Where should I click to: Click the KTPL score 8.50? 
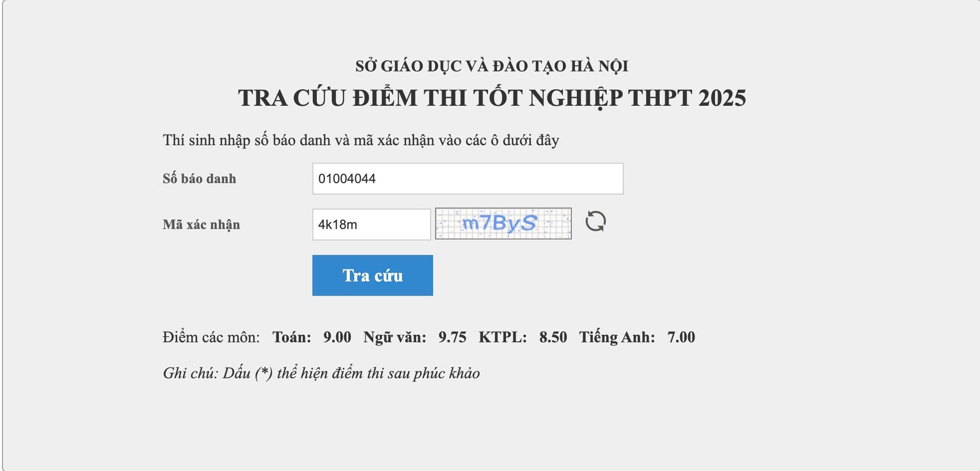point(553,337)
